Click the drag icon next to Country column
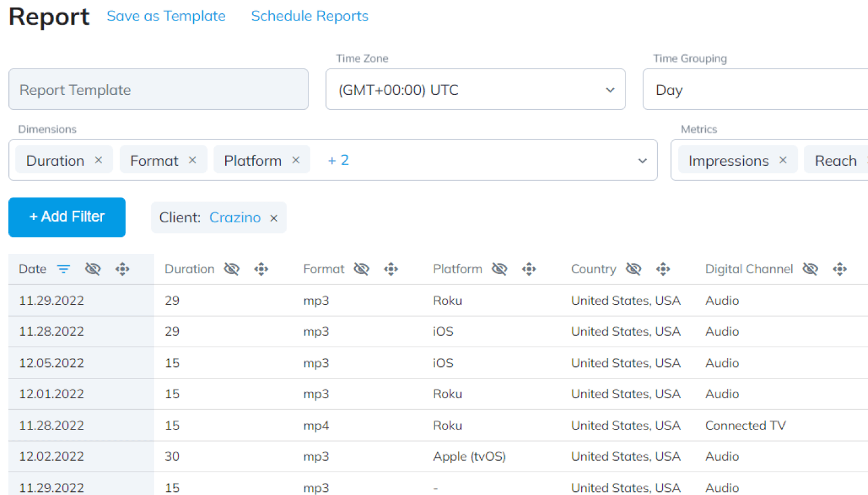The height and width of the screenshot is (495, 868). (663, 269)
